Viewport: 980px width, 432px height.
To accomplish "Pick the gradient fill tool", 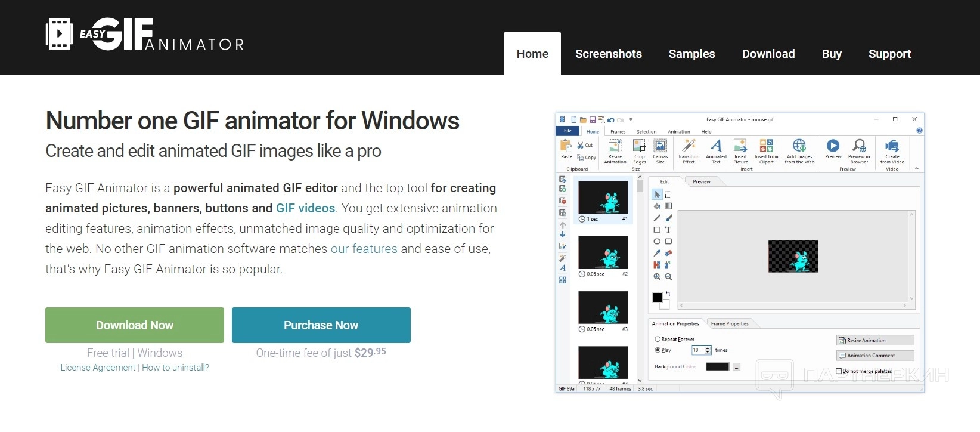I will [668, 206].
